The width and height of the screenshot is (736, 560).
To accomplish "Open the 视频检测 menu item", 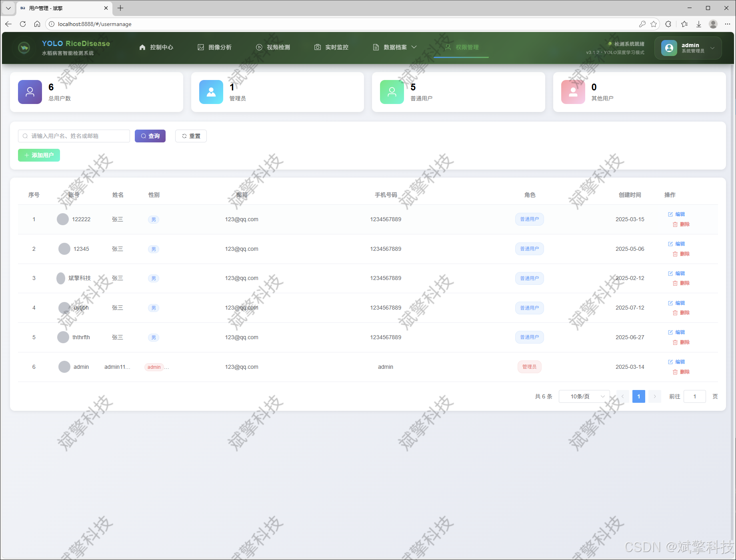I will (273, 47).
